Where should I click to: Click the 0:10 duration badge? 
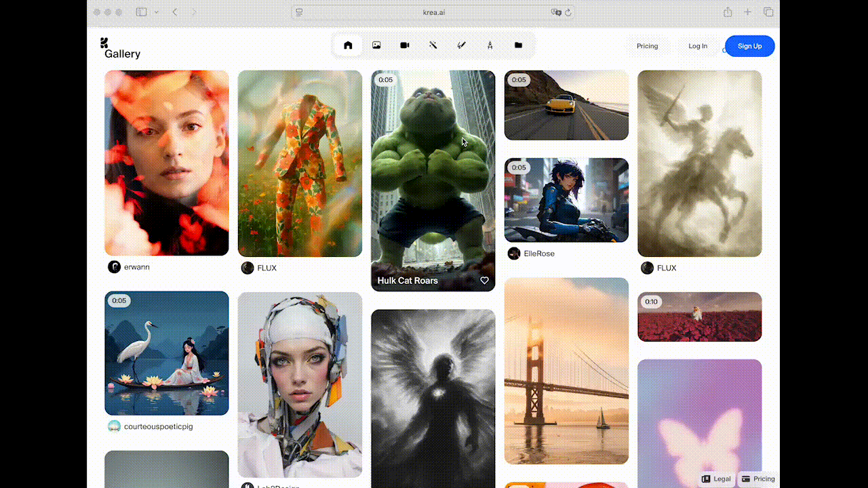tap(652, 302)
